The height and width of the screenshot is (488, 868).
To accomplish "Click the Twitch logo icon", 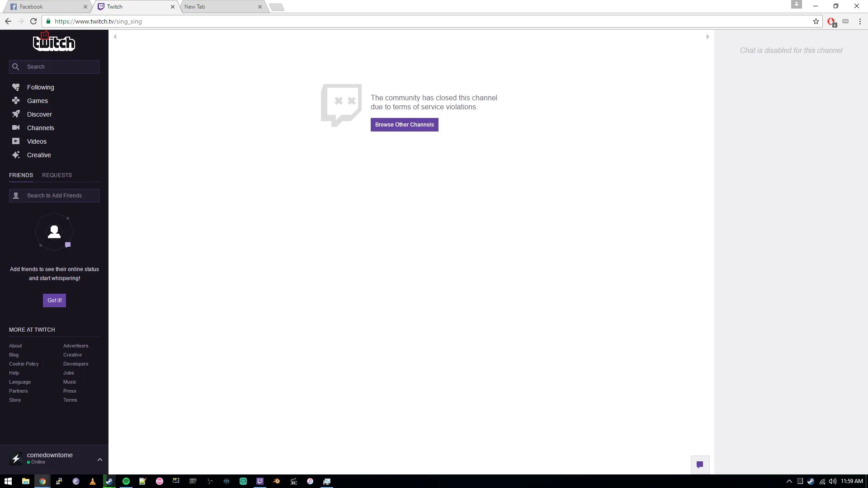I will coord(54,42).
